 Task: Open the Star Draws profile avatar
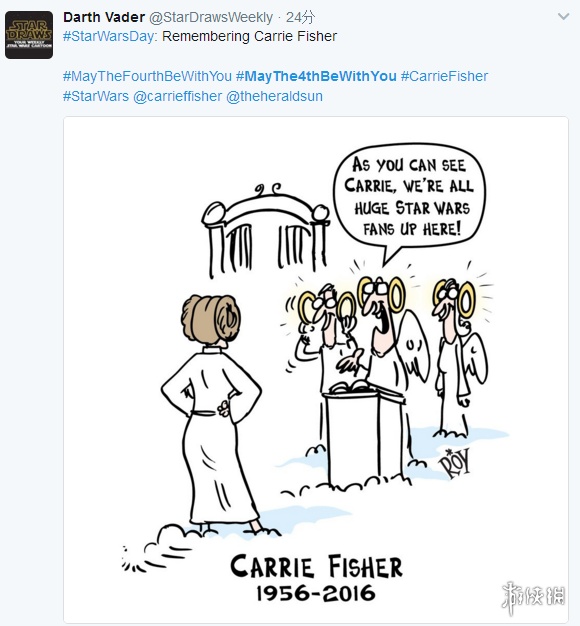tap(29, 35)
